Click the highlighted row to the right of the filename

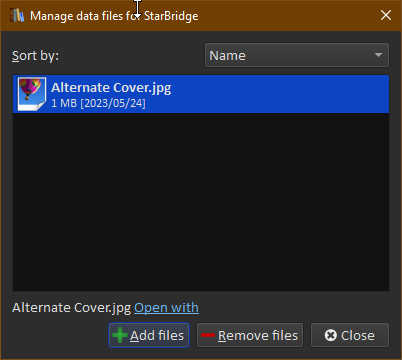280,94
